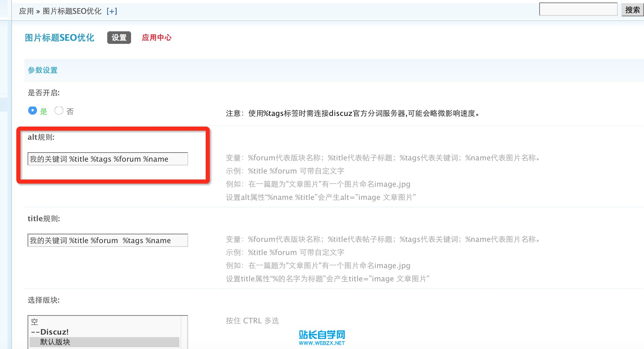Click 图片标题SEO优化 breadcrumb text
The height and width of the screenshot is (349, 644).
72,11
